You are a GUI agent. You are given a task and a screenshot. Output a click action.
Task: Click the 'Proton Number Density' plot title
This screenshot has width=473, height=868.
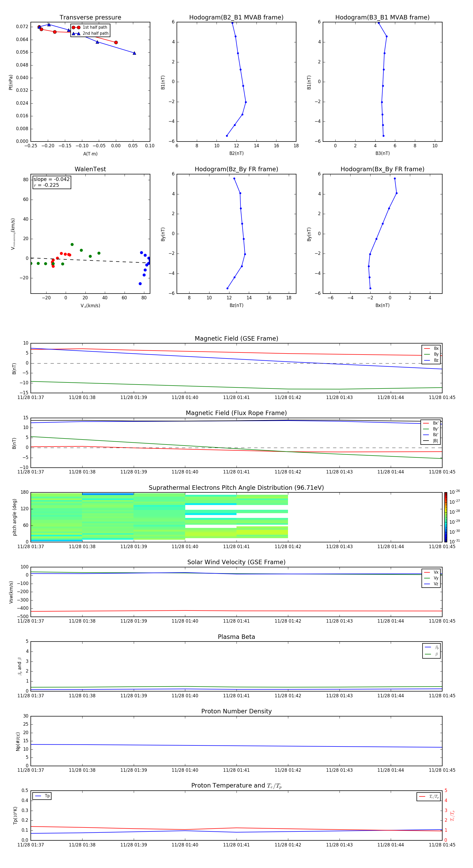[236, 711]
